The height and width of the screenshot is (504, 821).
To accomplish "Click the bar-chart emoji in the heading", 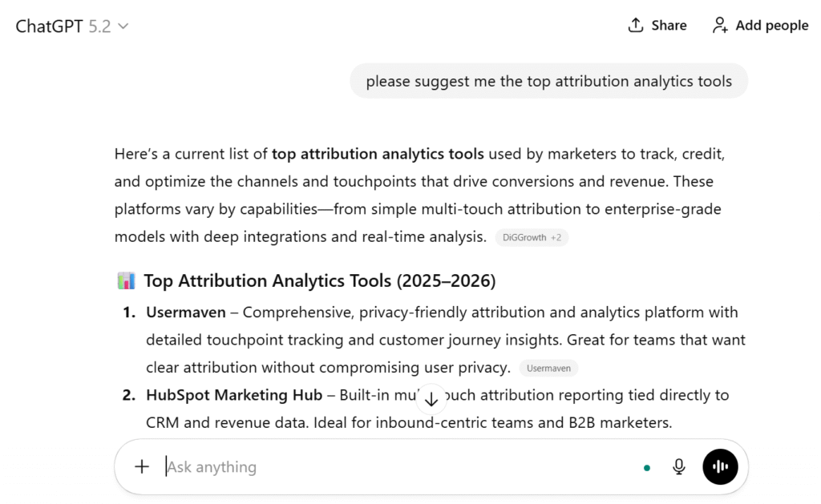I will pos(127,280).
